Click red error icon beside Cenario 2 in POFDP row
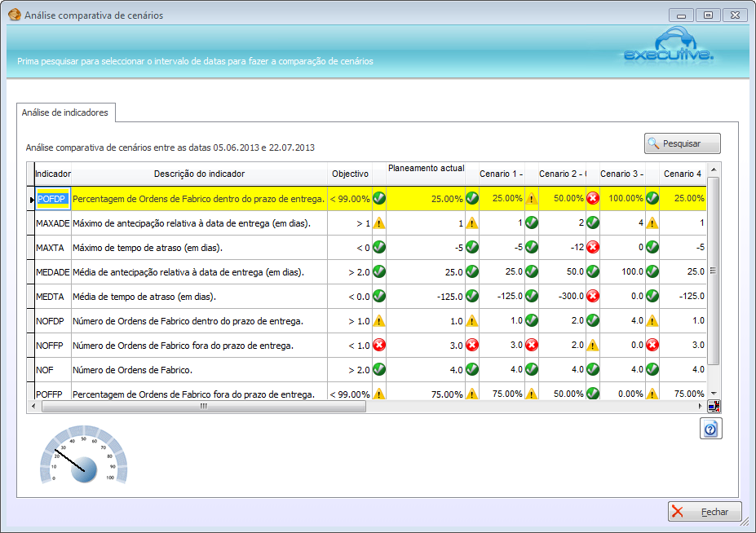The width and height of the screenshot is (756, 533). tap(593, 198)
